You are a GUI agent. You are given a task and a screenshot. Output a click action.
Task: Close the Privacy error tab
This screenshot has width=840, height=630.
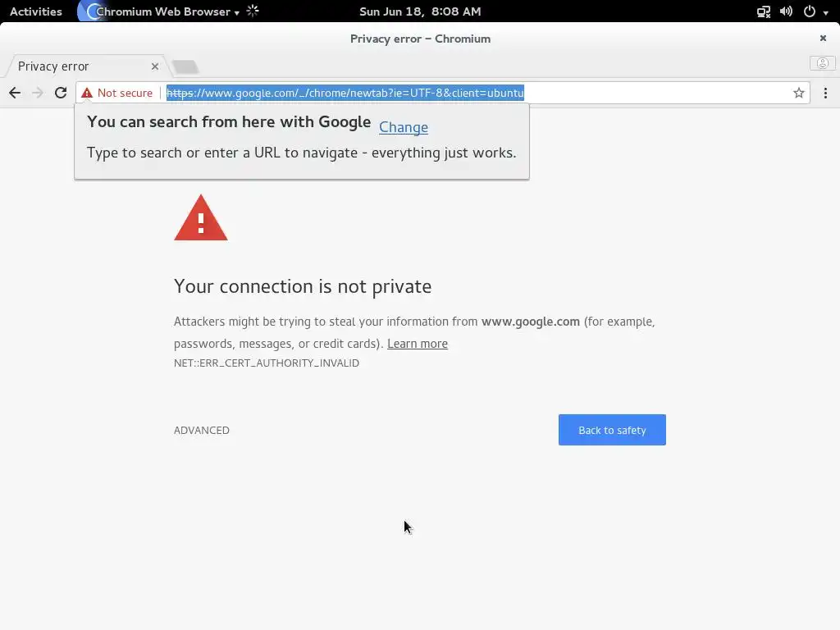coord(155,66)
